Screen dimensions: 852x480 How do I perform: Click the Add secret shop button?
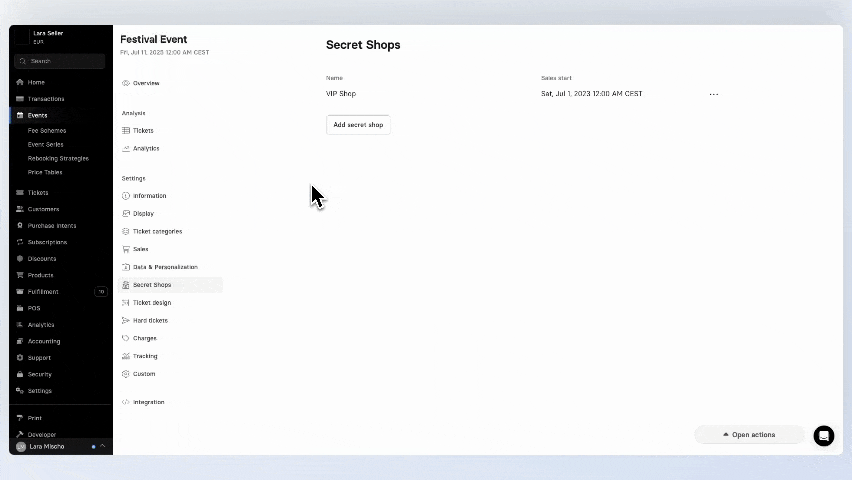358,125
